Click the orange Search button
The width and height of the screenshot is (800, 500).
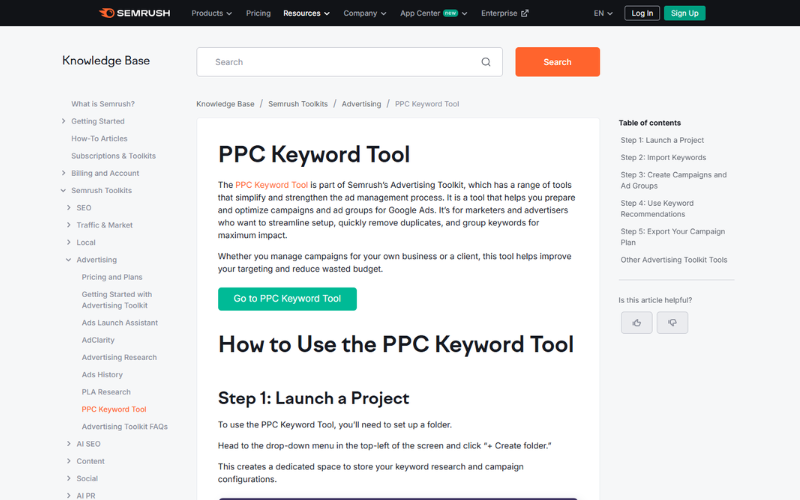point(557,62)
